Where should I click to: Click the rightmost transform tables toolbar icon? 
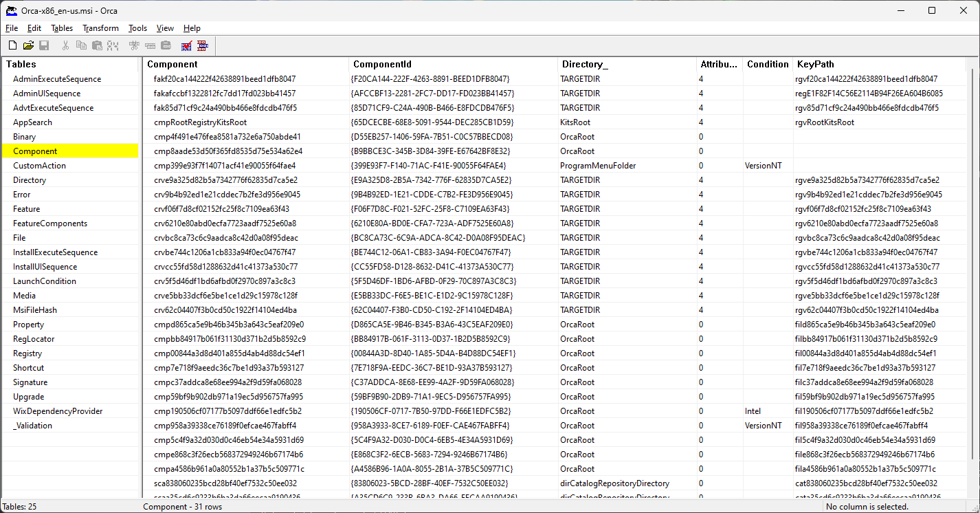point(203,45)
